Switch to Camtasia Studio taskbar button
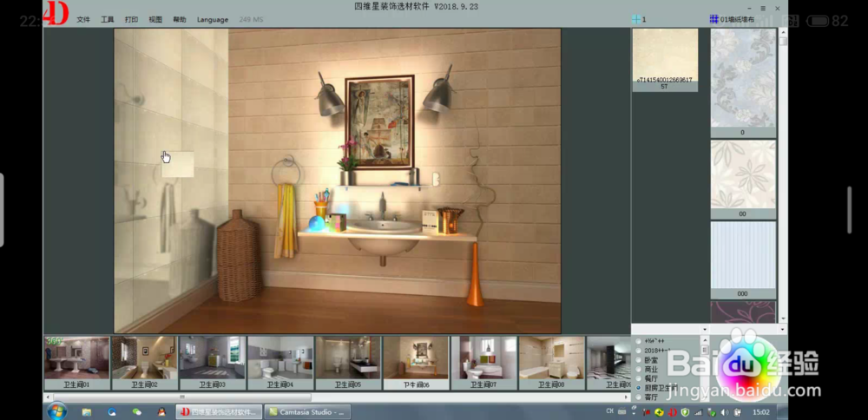 (x=307, y=412)
